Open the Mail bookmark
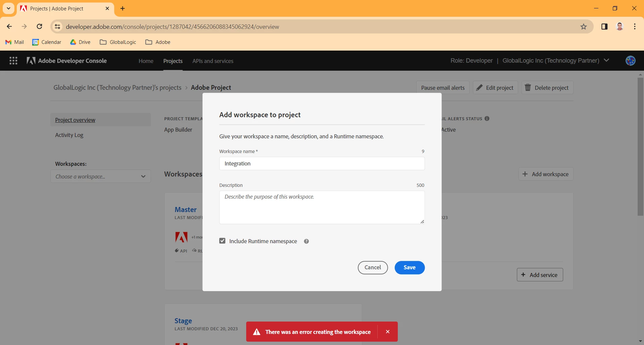 point(15,42)
